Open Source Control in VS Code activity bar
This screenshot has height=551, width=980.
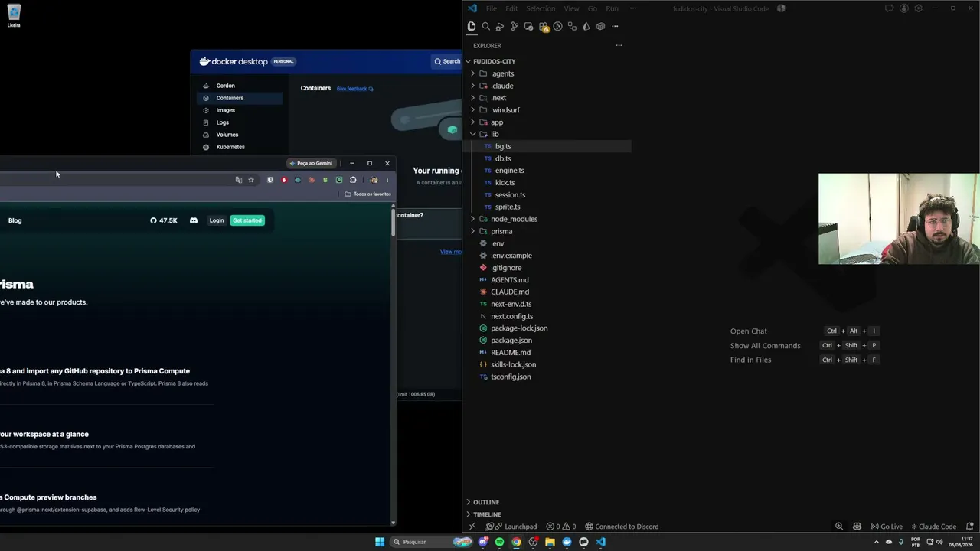pos(514,26)
